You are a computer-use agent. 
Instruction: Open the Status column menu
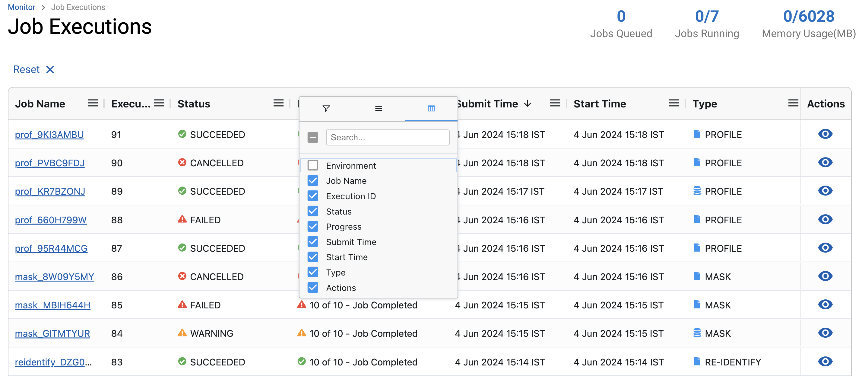tap(278, 103)
